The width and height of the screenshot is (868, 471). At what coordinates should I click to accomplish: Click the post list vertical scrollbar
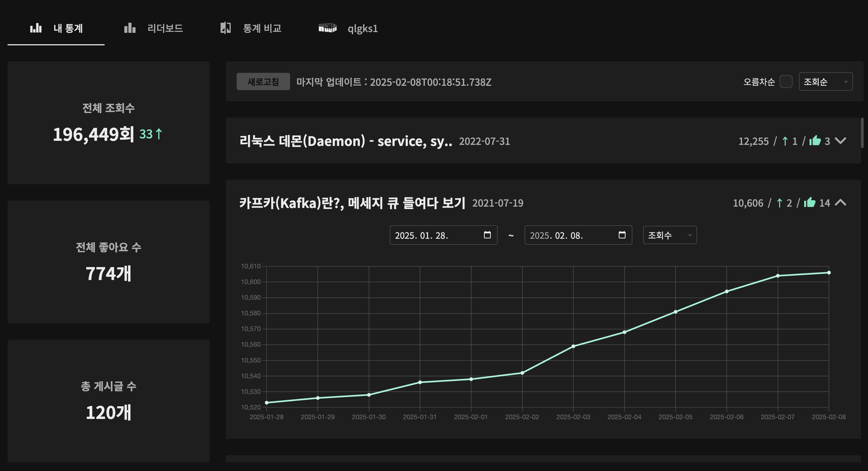(862, 133)
